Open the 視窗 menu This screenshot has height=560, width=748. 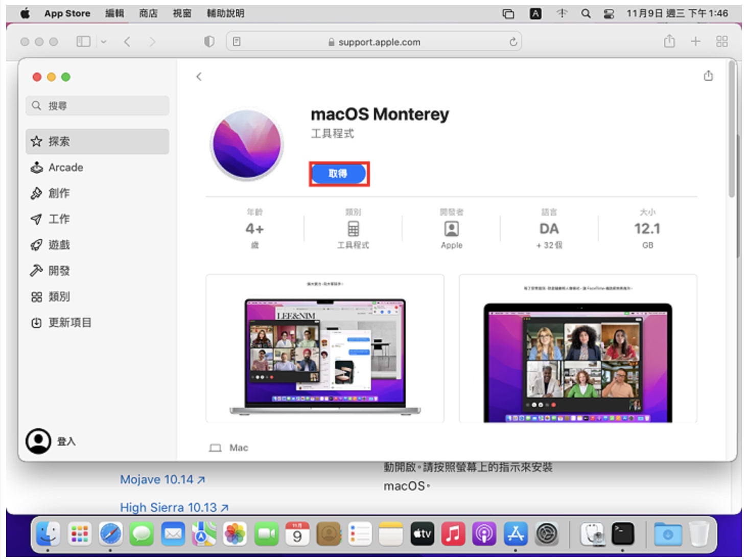pyautogui.click(x=182, y=13)
